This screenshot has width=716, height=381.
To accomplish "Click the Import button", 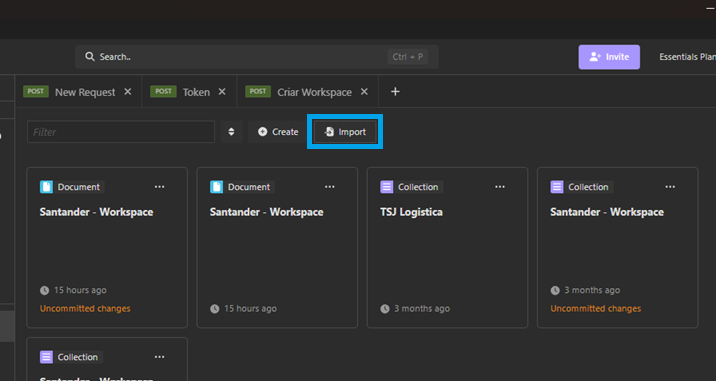I will [345, 132].
